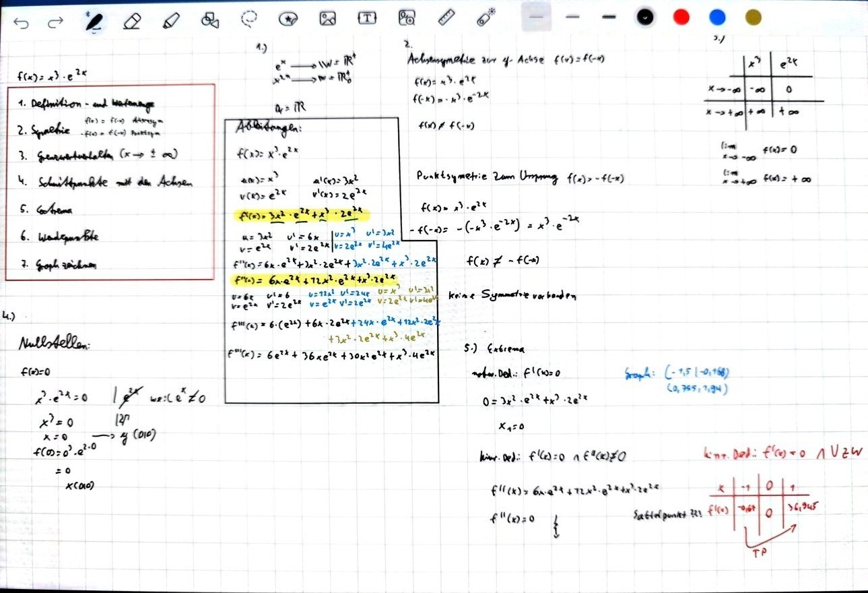Screen dimensions: 868x593
Task: Click 'Punktsymetrie zum Ursprung' heading
Action: pyautogui.click(x=488, y=177)
